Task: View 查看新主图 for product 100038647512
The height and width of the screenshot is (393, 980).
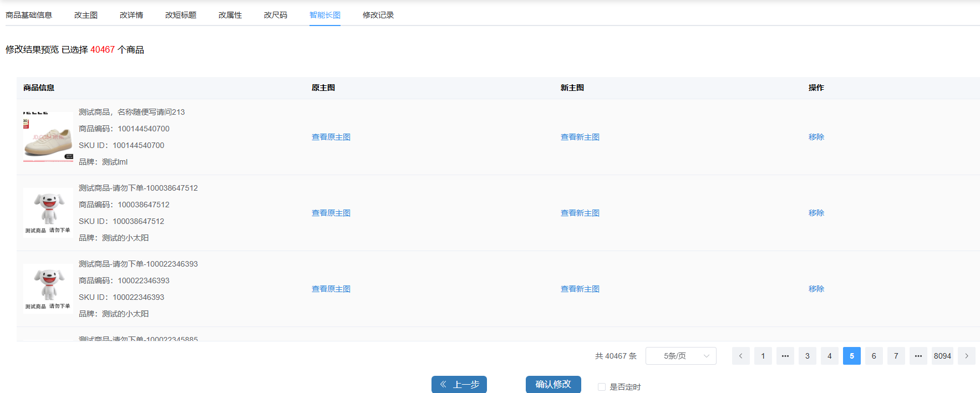Action: point(580,213)
